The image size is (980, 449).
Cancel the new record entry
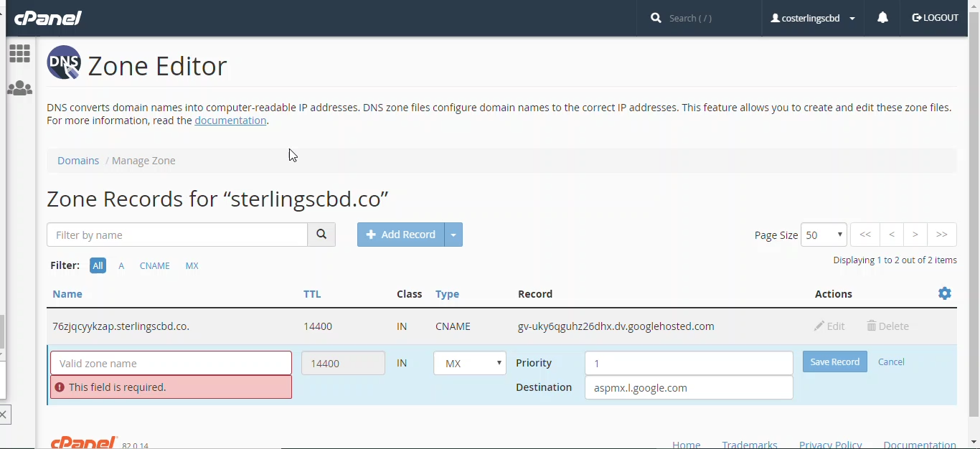point(891,362)
